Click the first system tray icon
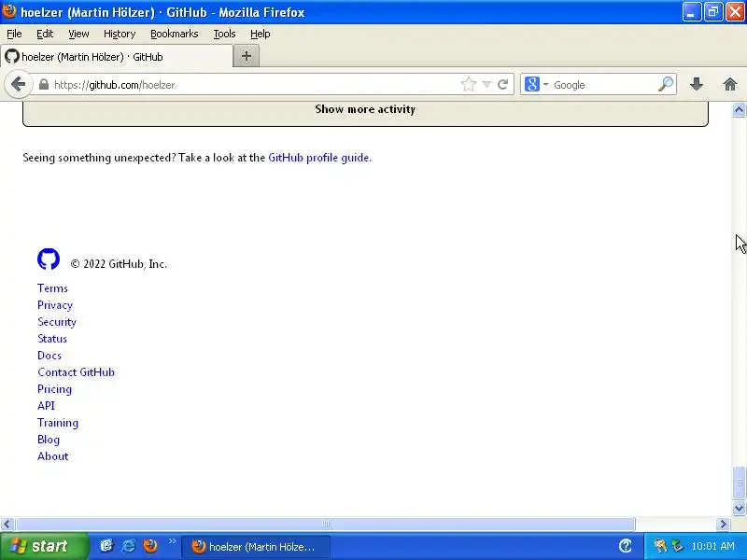This screenshot has height=560, width=747. click(660, 546)
